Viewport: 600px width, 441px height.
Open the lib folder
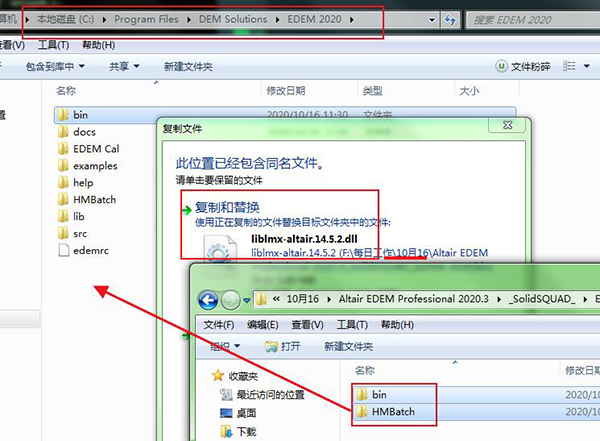tap(78, 216)
